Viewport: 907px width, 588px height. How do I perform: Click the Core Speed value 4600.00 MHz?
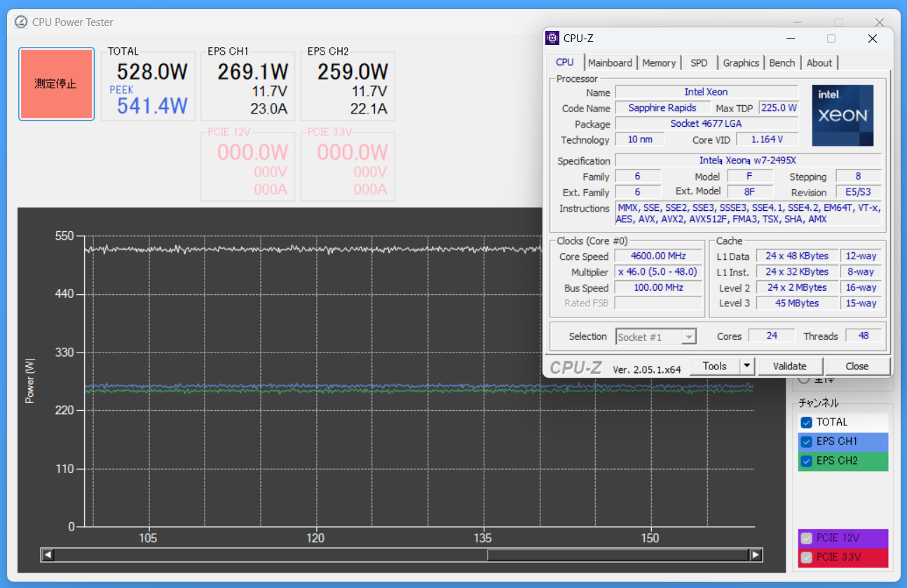click(x=659, y=256)
